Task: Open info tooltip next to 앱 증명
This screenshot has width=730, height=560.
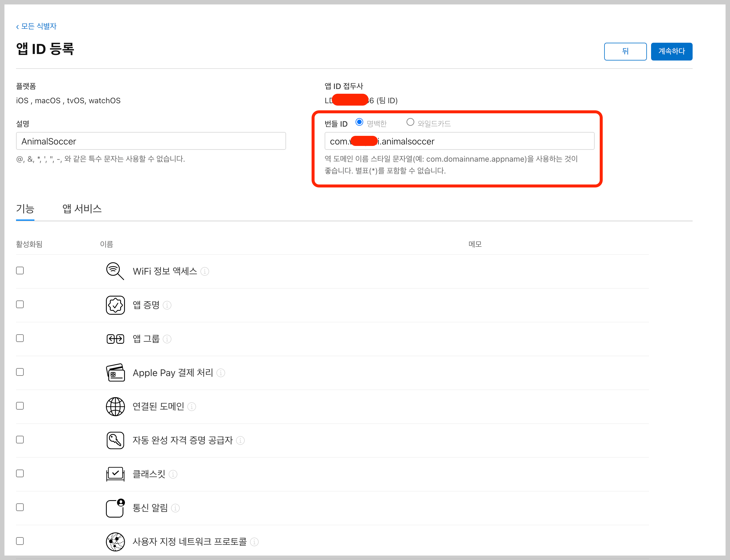Action: point(167,305)
